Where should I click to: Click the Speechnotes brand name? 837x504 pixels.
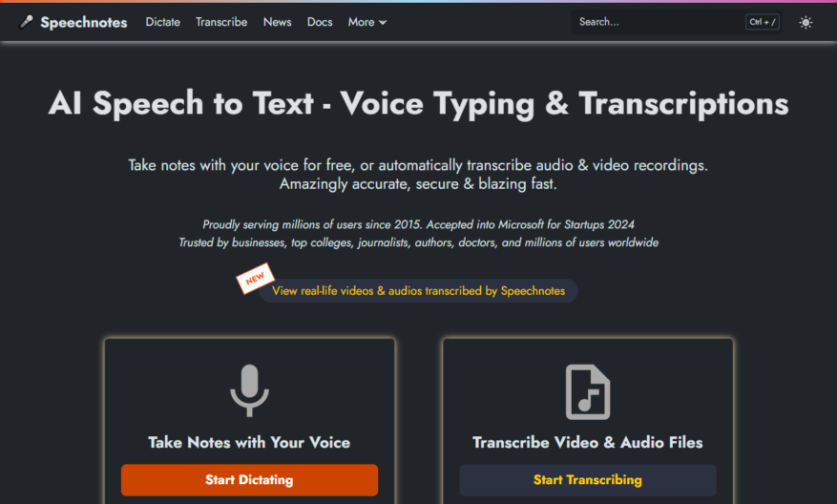pyautogui.click(x=84, y=22)
